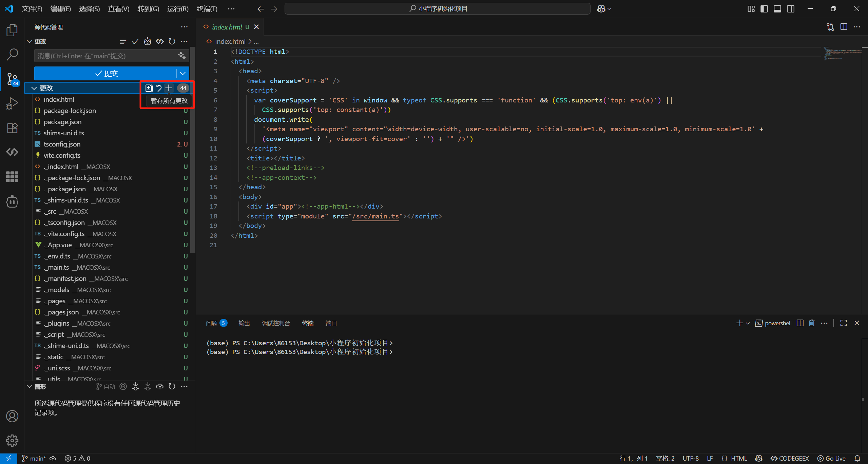Open notifications bell in status bar
This screenshot has width=868, height=464.
[857, 458]
